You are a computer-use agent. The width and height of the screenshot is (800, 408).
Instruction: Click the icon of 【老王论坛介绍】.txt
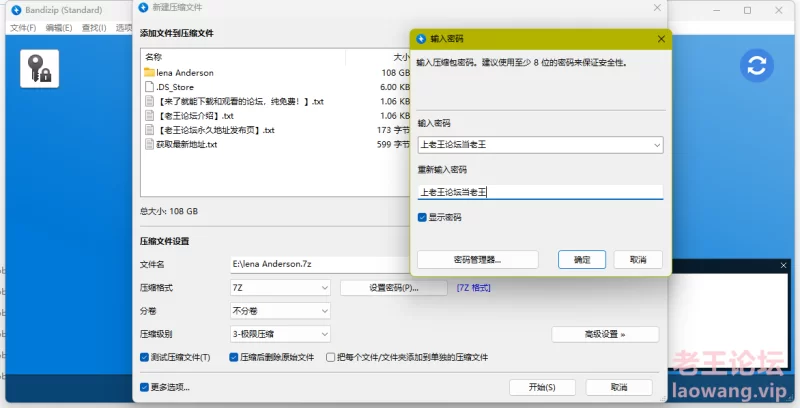(x=149, y=116)
